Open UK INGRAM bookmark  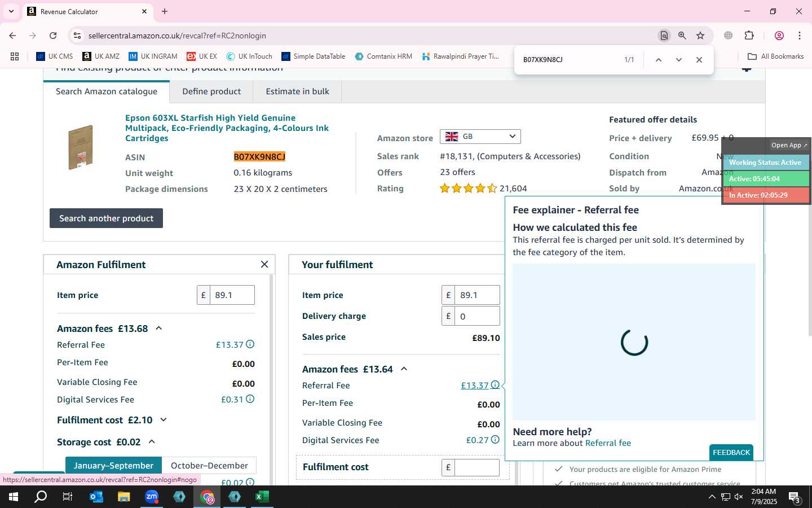(x=153, y=56)
